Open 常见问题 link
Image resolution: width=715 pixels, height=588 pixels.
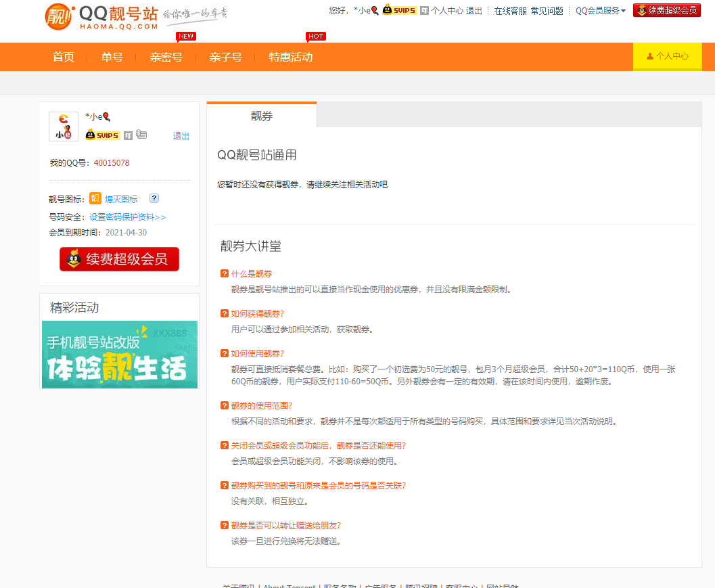pyautogui.click(x=547, y=11)
